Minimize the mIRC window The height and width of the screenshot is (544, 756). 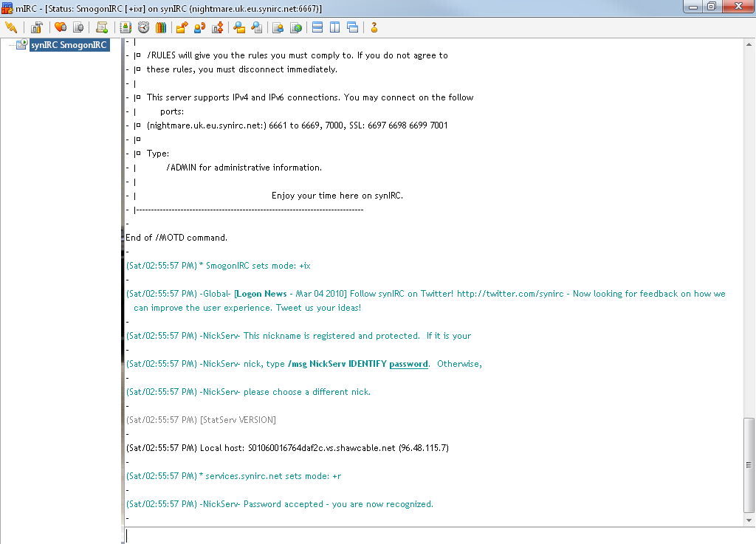693,7
